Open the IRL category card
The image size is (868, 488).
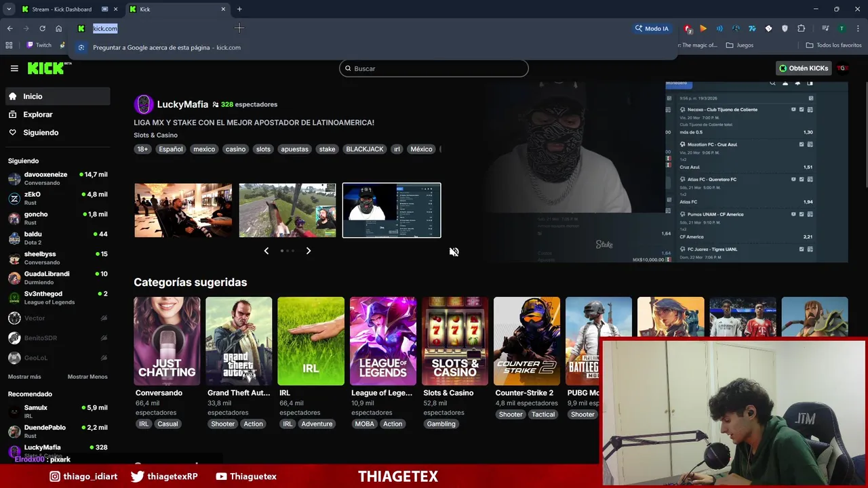point(311,341)
